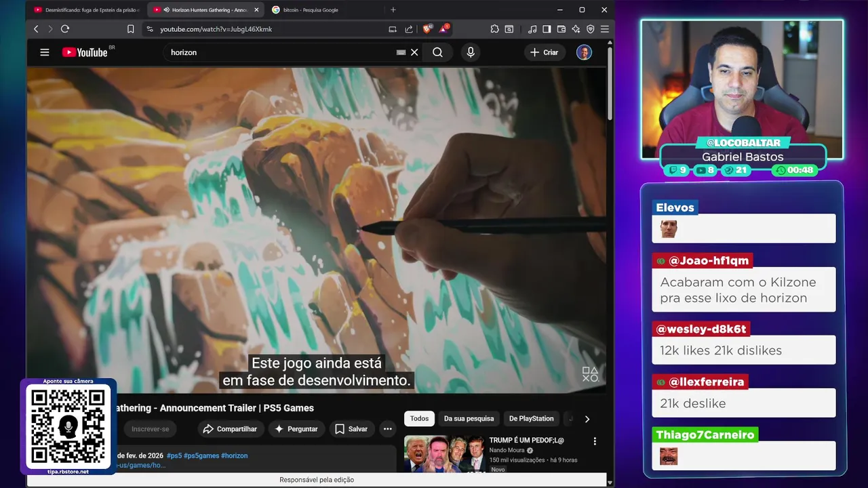Click the @wesley-d8k6t chat username
868x488 pixels.
point(701,329)
